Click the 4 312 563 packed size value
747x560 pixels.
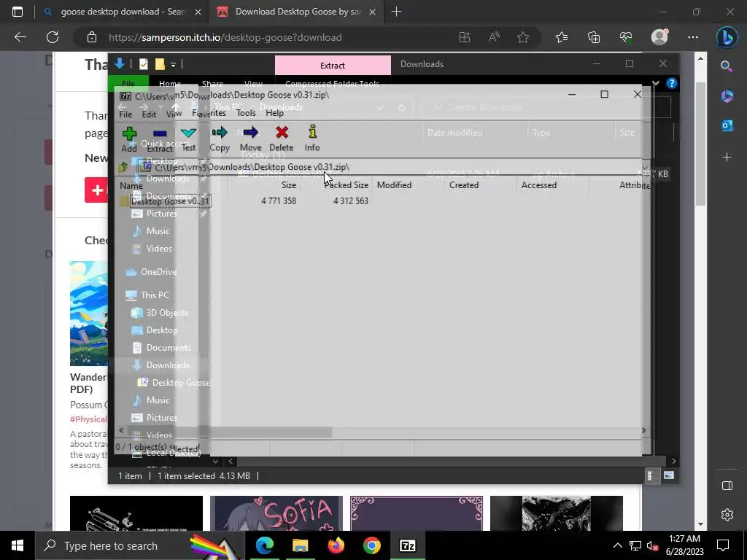[351, 201]
